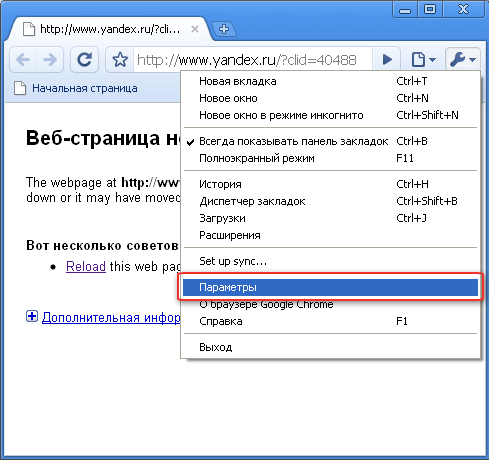The image size is (489, 460).
Task: Toggle Всегда показывать панель закладок
Action: [330, 141]
